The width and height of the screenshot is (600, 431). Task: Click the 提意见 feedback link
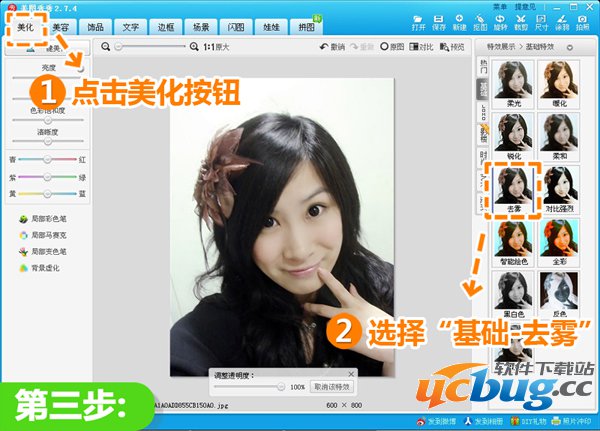[525, 7]
